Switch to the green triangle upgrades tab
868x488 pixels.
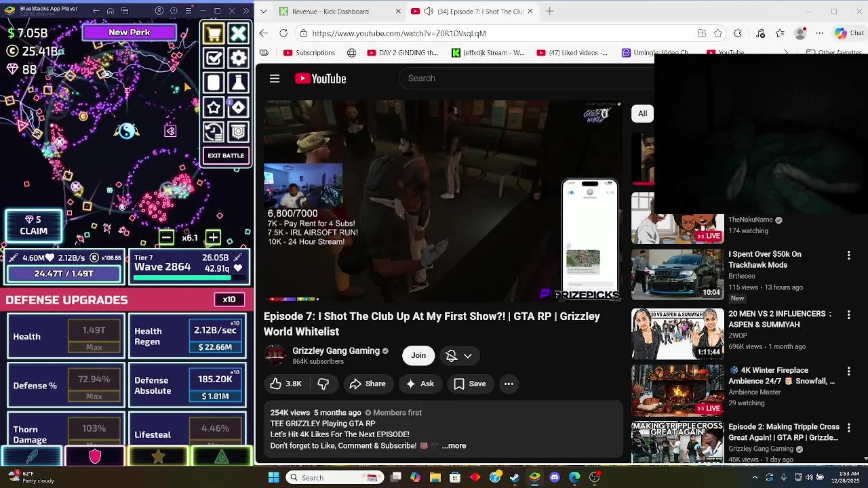coord(222,457)
